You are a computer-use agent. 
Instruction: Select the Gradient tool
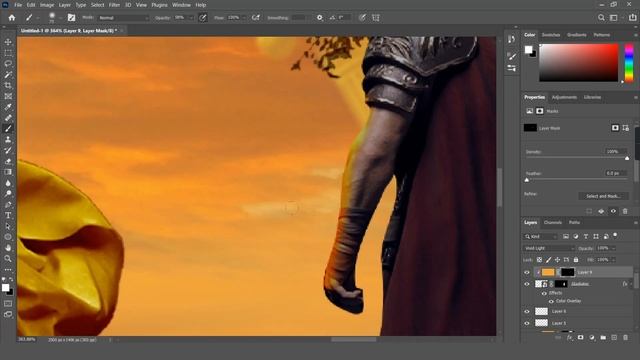(8, 172)
